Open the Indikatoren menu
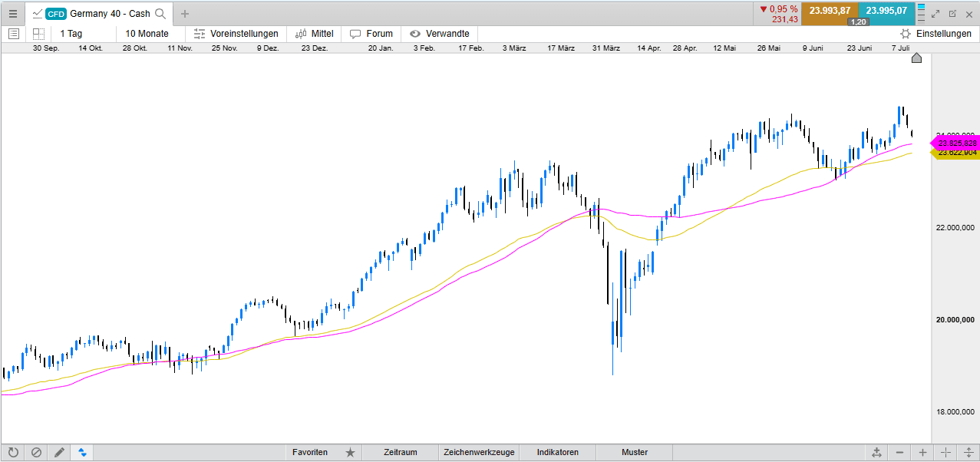The width and height of the screenshot is (980, 462). click(x=557, y=452)
